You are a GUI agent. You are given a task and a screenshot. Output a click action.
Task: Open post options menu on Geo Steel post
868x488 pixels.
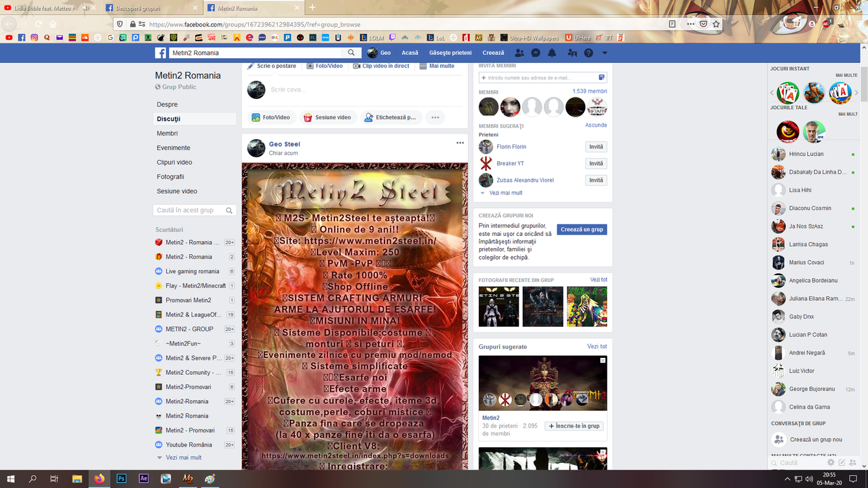pyautogui.click(x=460, y=143)
